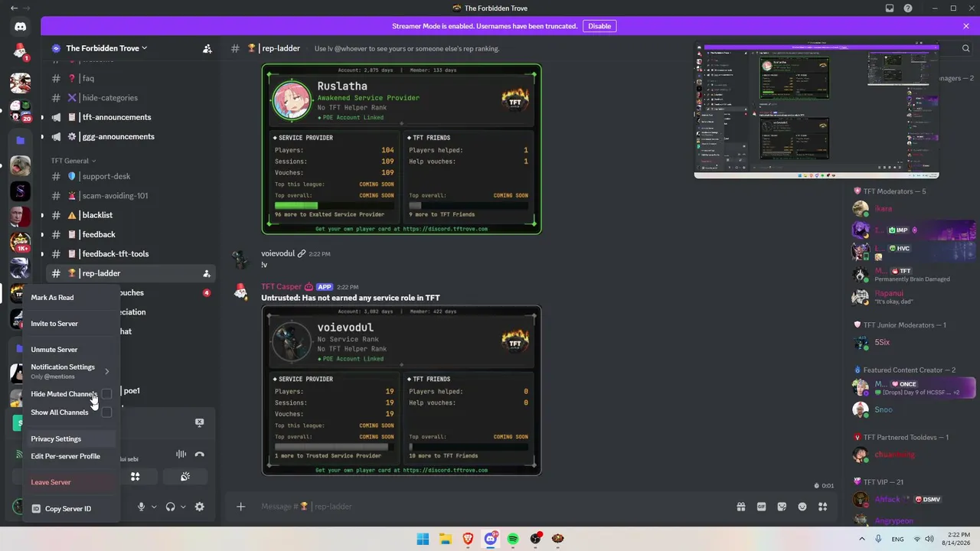The image size is (980, 551).
Task: Expand the blacklist channel arrow
Action: (x=42, y=215)
